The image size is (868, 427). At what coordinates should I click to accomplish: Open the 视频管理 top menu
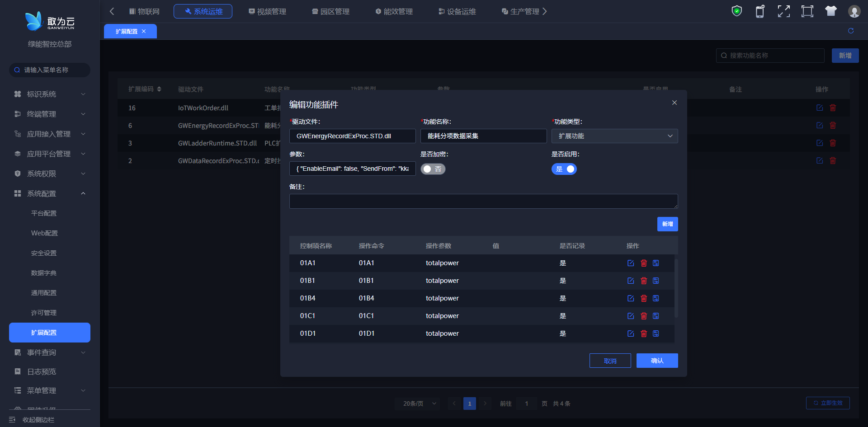coord(267,11)
